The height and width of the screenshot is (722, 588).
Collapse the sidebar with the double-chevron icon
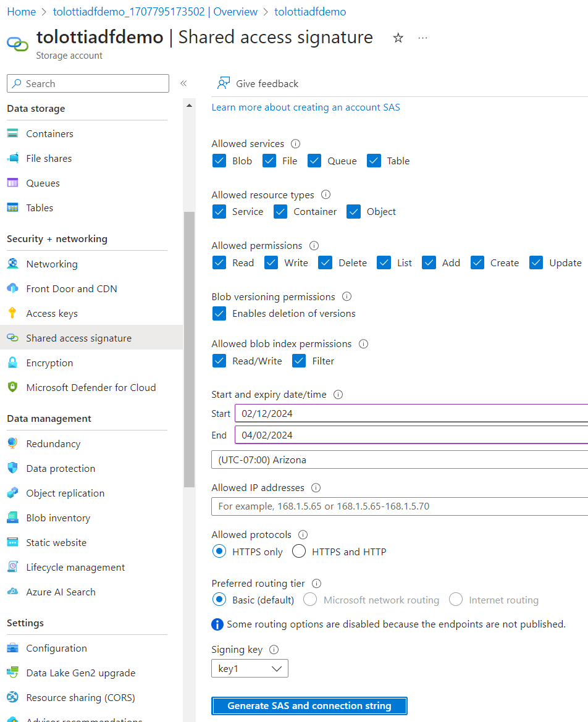pyautogui.click(x=183, y=83)
